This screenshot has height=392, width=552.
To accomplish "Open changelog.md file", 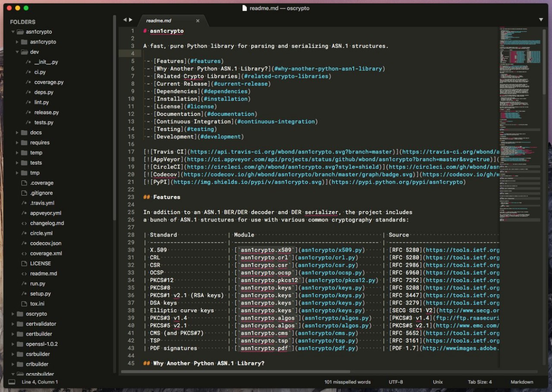I will pos(47,223).
